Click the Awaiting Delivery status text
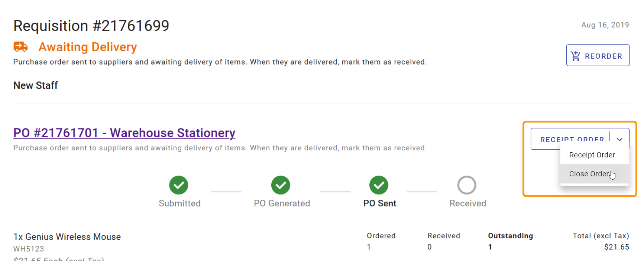644x261 pixels. coord(88,47)
